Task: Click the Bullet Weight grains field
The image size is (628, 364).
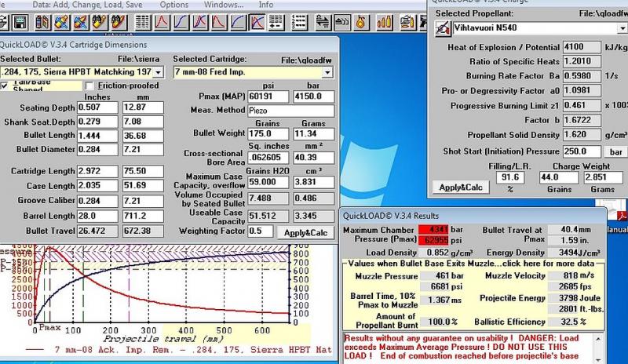Action: (x=268, y=133)
